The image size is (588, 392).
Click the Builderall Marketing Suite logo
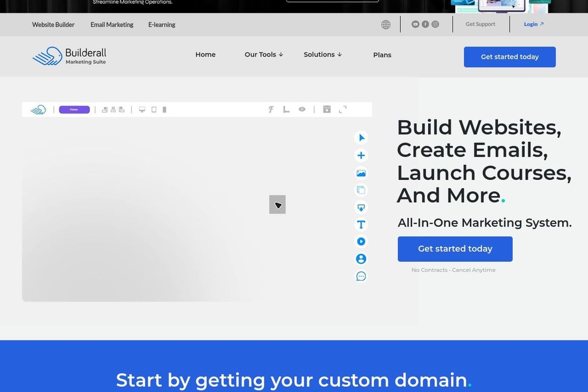click(69, 56)
